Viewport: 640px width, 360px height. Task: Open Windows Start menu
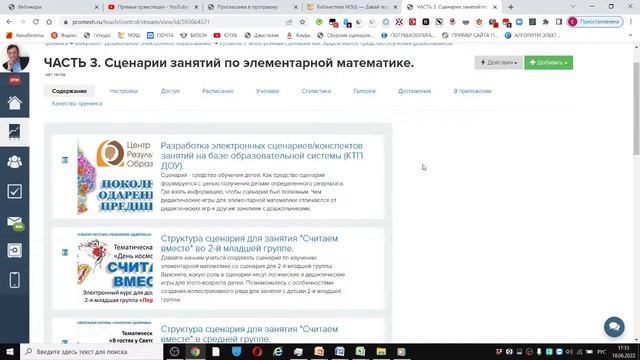[x=10, y=351]
